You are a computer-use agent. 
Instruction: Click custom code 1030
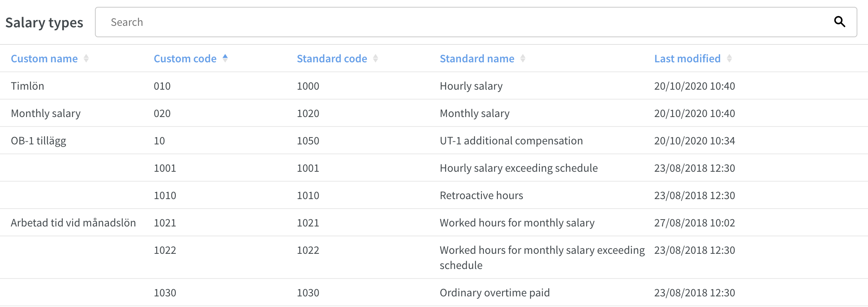[165, 293]
